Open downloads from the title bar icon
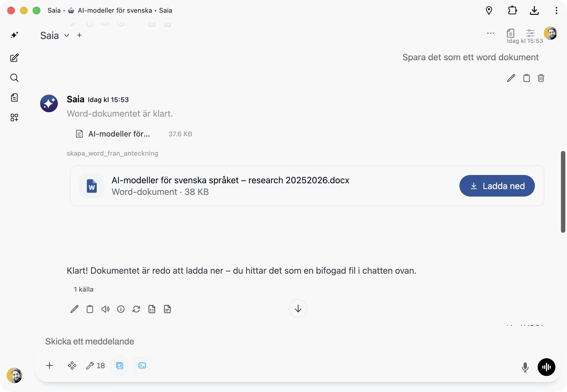Screen dimensions: 567x392 tap(534, 11)
